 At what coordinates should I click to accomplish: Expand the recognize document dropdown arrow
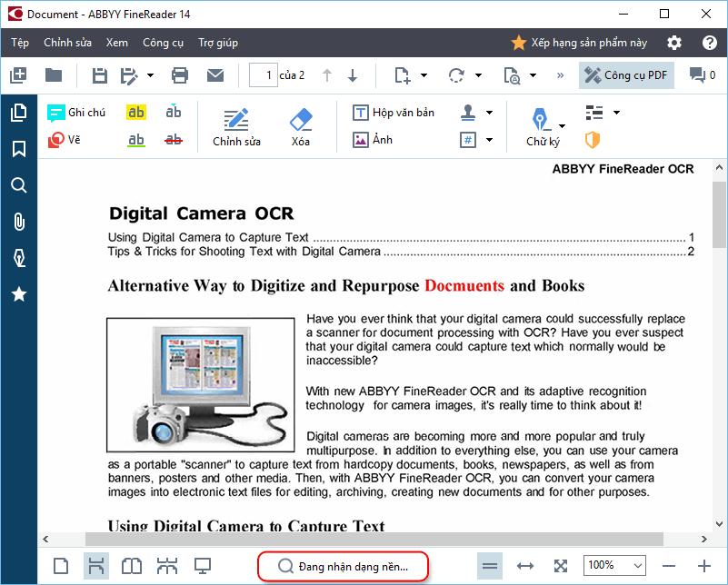click(x=533, y=75)
